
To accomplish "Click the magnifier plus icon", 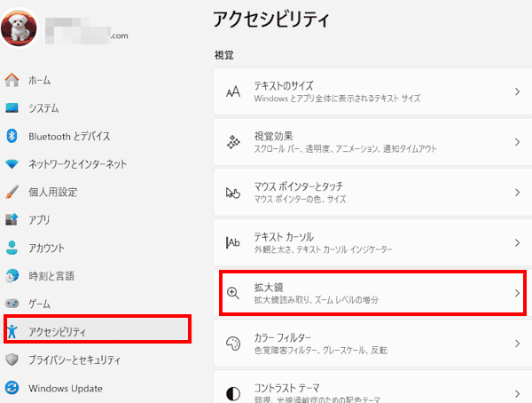I will click(x=233, y=293).
